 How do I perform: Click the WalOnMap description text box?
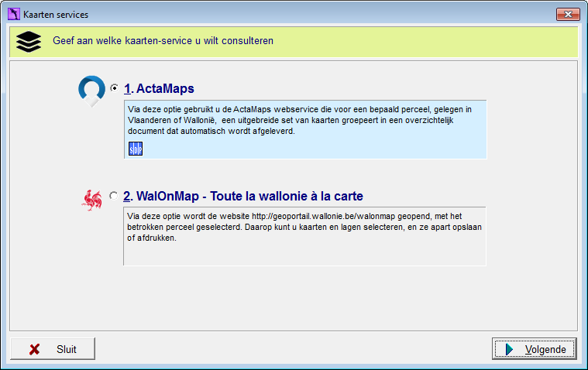(304, 236)
